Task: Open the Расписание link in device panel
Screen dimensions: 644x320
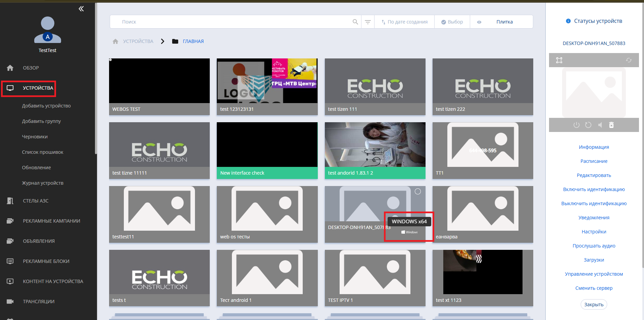Action: click(594, 161)
